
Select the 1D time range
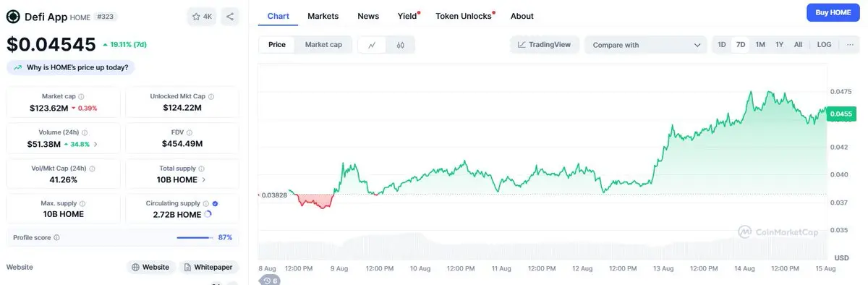721,45
